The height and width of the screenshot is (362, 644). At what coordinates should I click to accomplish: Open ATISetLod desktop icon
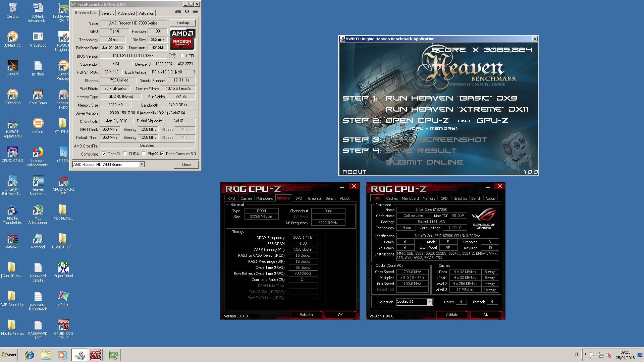pos(38,39)
